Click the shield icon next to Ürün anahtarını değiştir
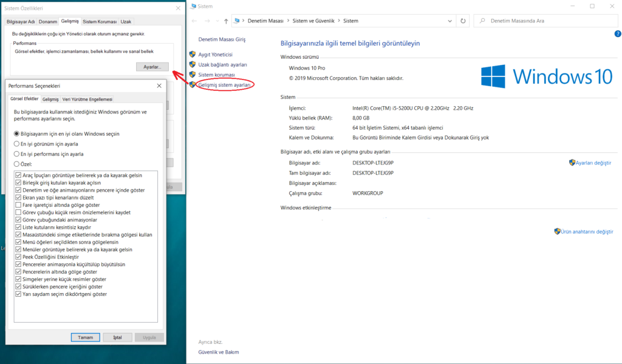Screen dimensions: 622x364 tap(557, 231)
